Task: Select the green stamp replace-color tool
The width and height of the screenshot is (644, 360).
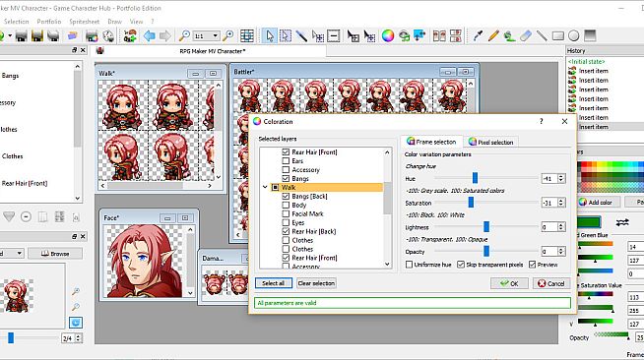Action: coord(510,36)
